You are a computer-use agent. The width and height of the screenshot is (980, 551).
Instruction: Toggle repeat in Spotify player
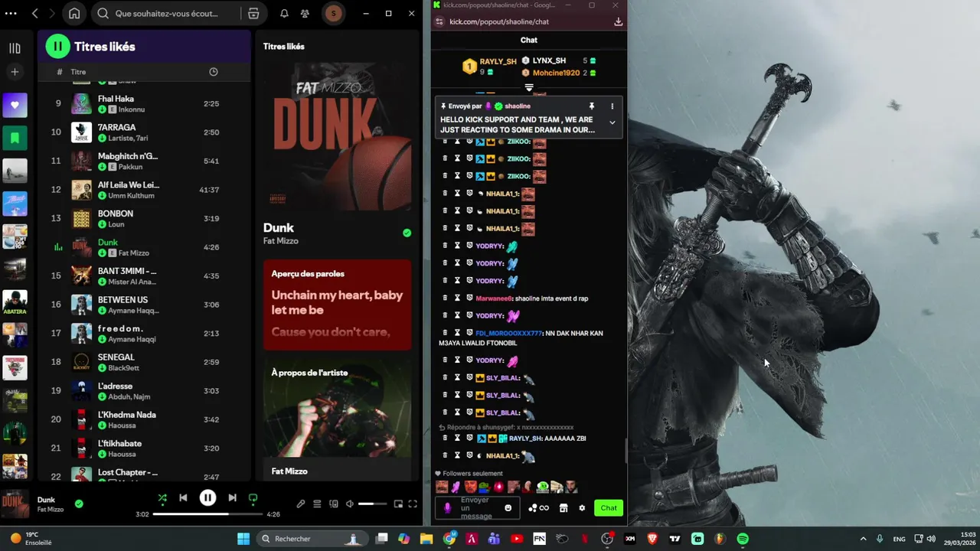coord(253,497)
